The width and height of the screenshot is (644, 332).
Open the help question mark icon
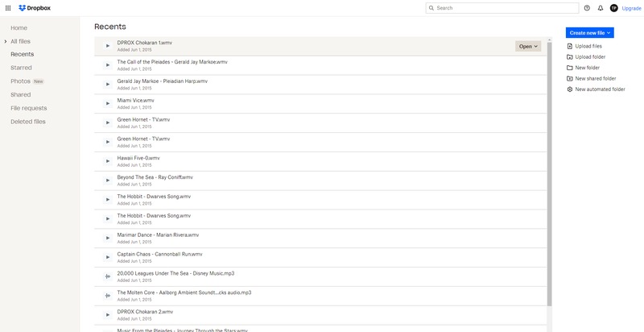587,8
